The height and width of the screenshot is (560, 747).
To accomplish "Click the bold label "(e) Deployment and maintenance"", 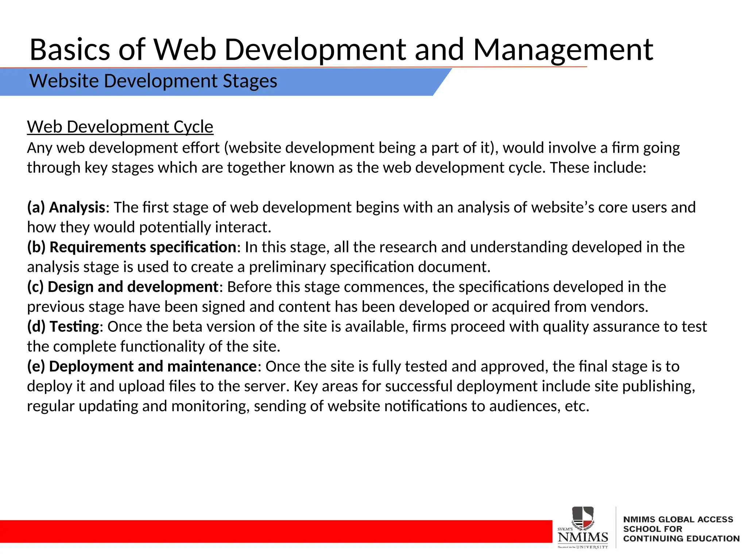I will click(x=142, y=366).
